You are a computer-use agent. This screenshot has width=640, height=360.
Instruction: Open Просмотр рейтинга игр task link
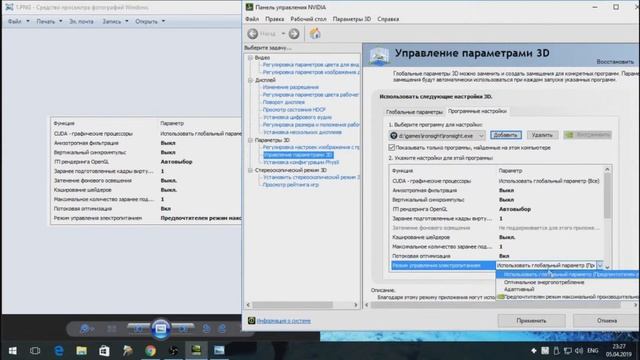tap(291, 185)
